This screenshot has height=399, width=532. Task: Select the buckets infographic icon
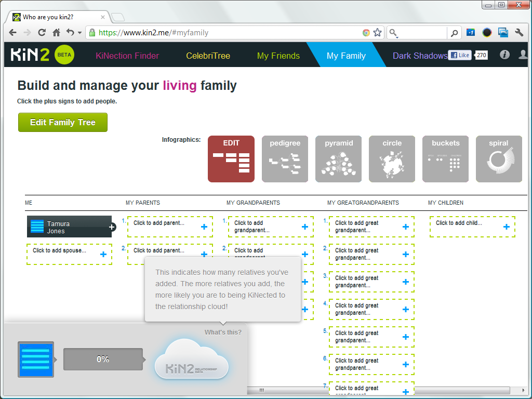click(x=446, y=159)
